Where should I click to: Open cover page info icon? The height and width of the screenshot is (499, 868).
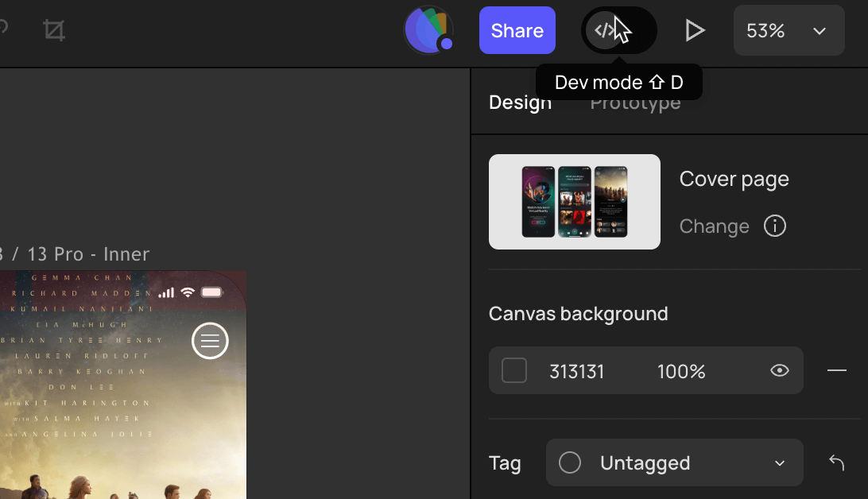tap(774, 226)
